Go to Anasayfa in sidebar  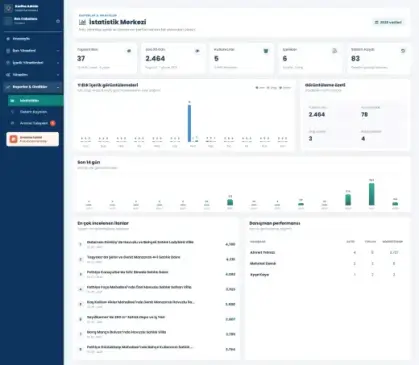pos(33,39)
